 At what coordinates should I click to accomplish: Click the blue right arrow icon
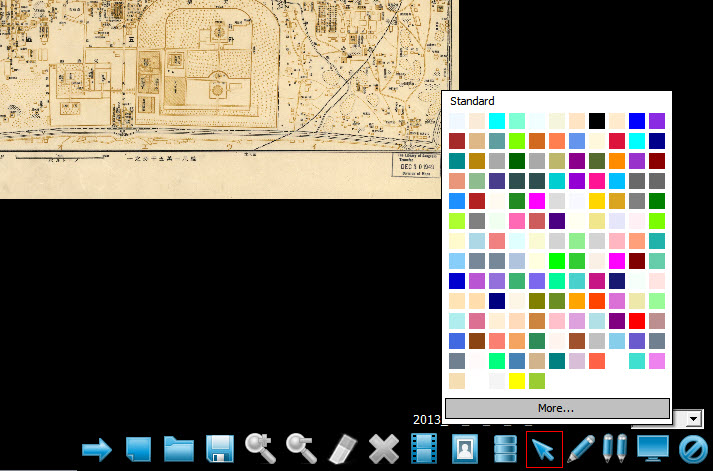97,449
